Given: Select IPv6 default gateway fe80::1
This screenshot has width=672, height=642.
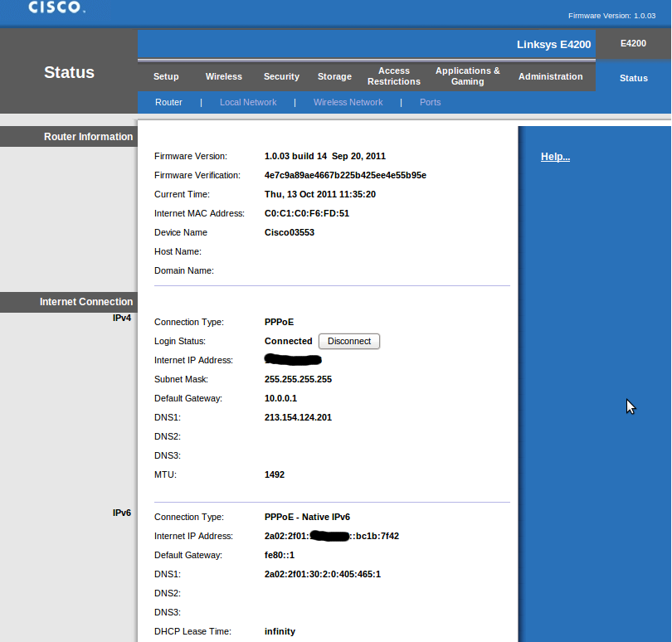Looking at the screenshot, I should (280, 555).
